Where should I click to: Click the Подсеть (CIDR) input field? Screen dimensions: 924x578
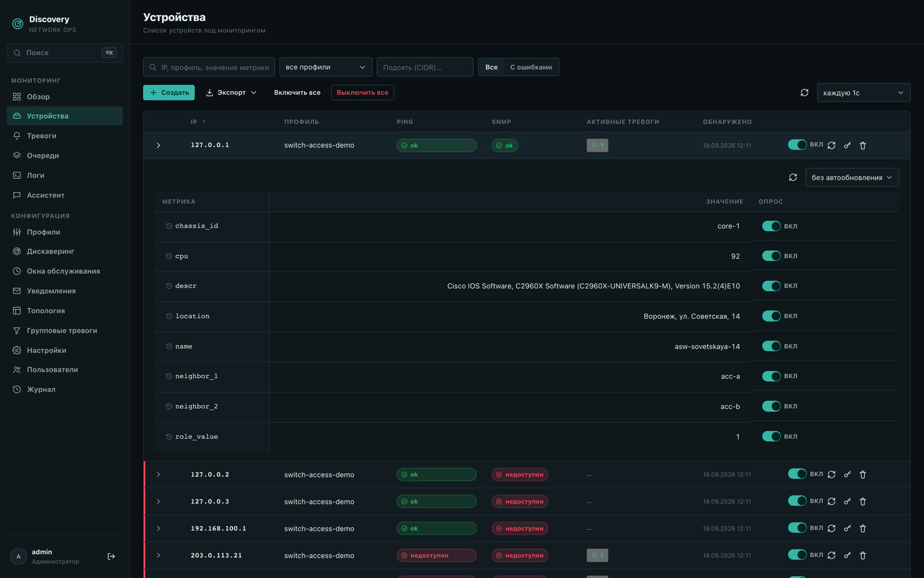click(425, 67)
